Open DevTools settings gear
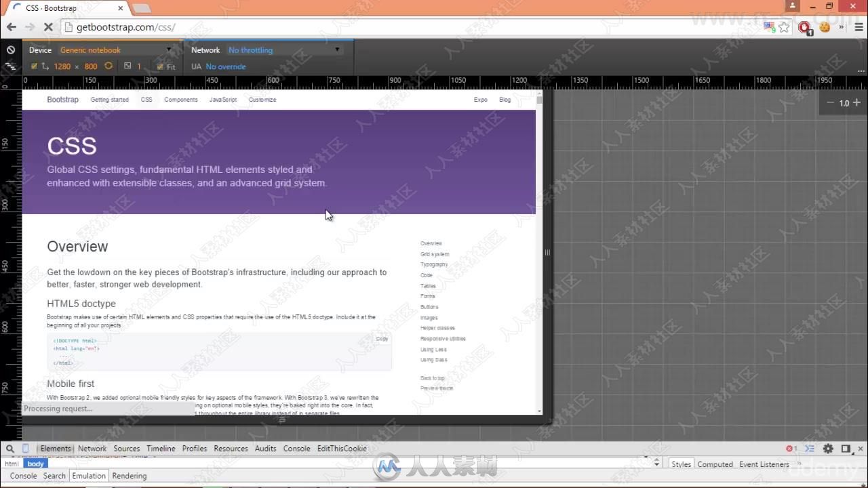The height and width of the screenshot is (488, 868). [x=828, y=449]
